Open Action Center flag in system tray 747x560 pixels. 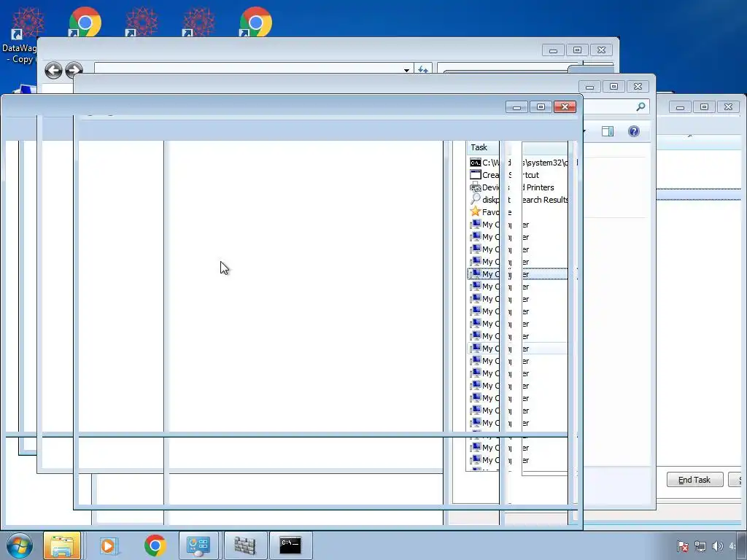[x=682, y=545]
